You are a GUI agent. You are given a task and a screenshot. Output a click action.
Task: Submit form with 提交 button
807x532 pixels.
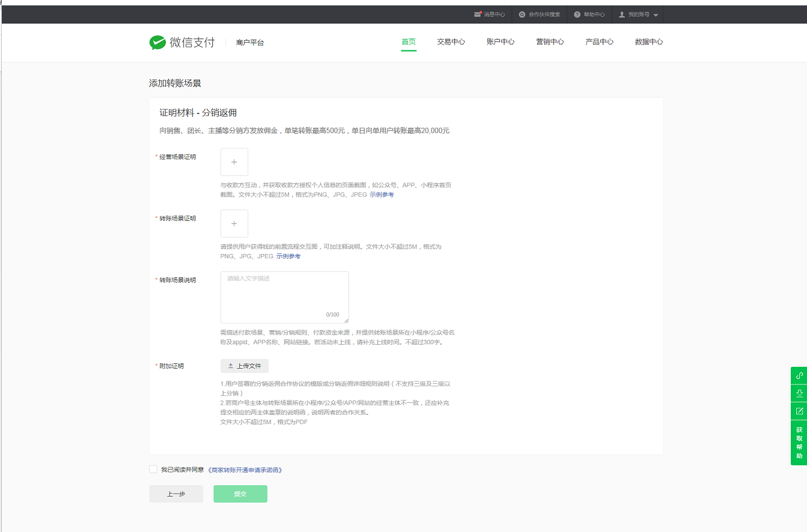(x=240, y=494)
